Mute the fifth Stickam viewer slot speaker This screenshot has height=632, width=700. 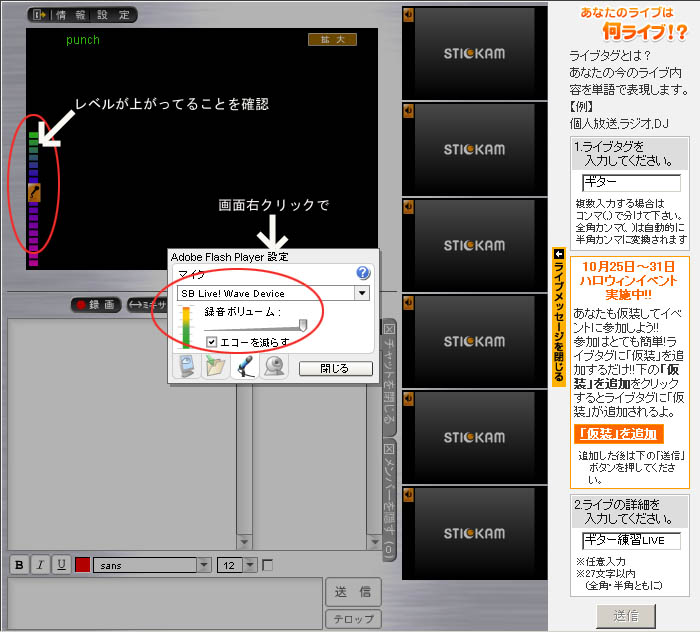pyautogui.click(x=408, y=399)
